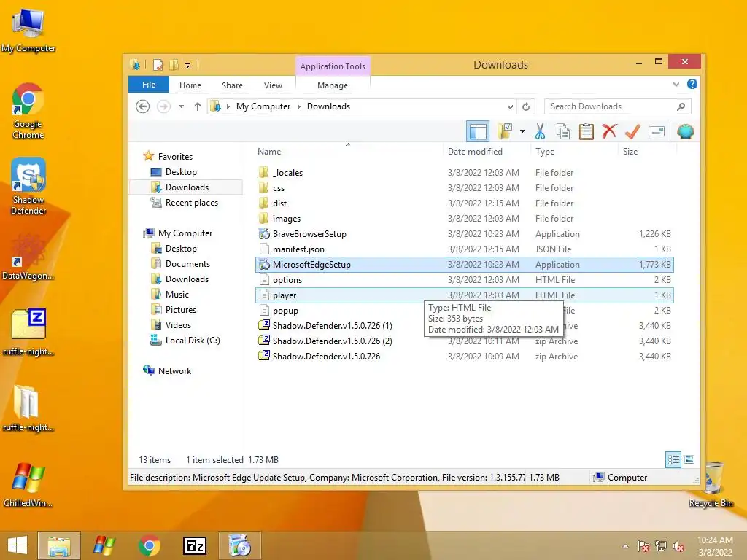Click the Application Tools contextual tab
Screen dimensions: 747x560
(333, 66)
